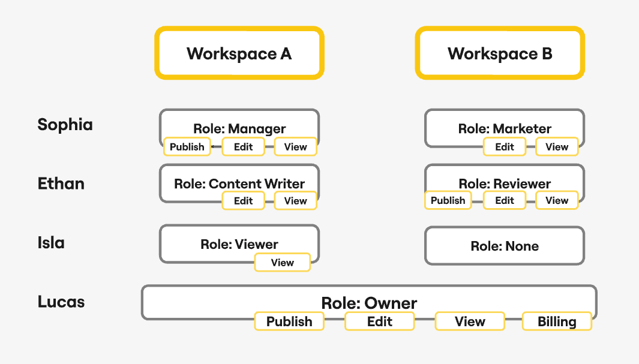Screen dimensions: 639x364
Task: Click Ethan's View tag under Reviewer role
Action: [x=556, y=201]
